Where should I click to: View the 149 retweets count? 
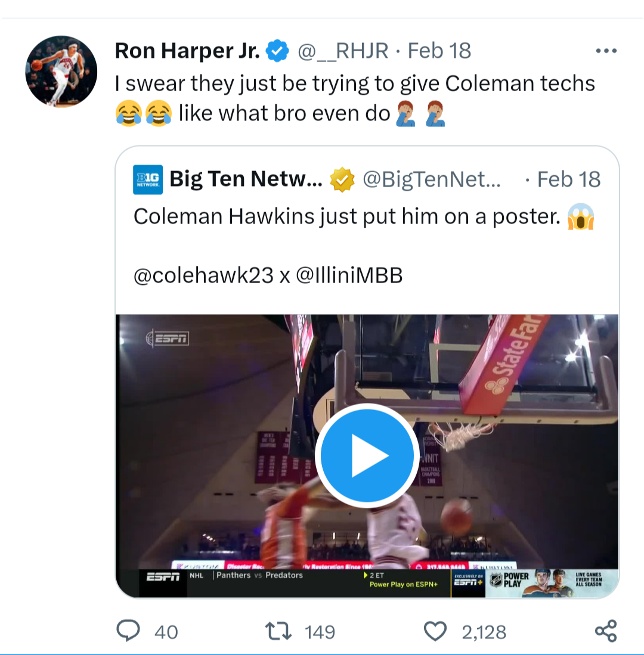coord(320,632)
